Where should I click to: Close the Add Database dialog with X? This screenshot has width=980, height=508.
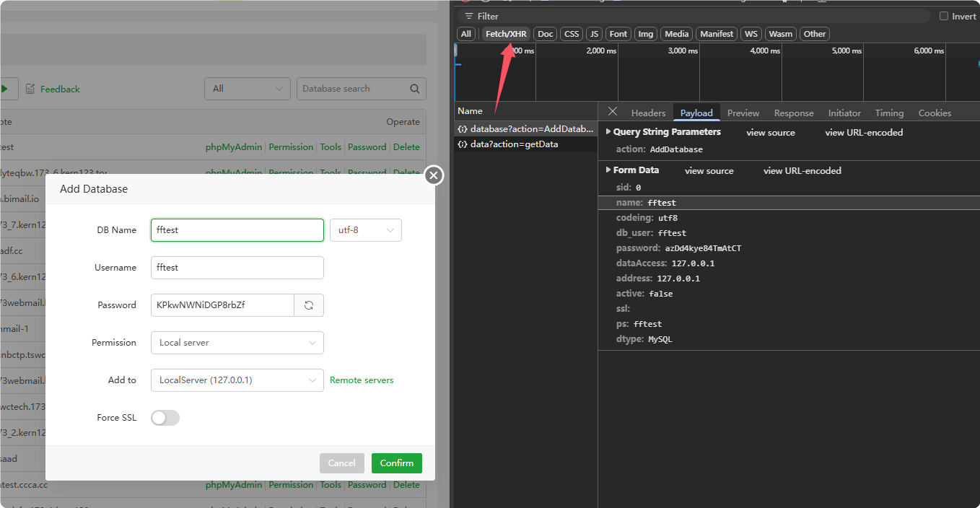433,175
